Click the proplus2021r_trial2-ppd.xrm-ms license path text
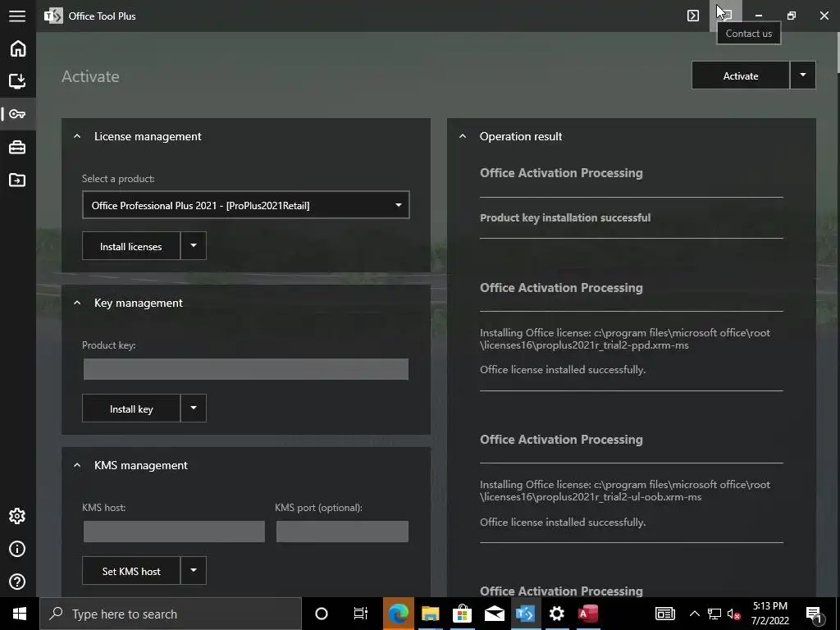The height and width of the screenshot is (630, 840). (624, 339)
